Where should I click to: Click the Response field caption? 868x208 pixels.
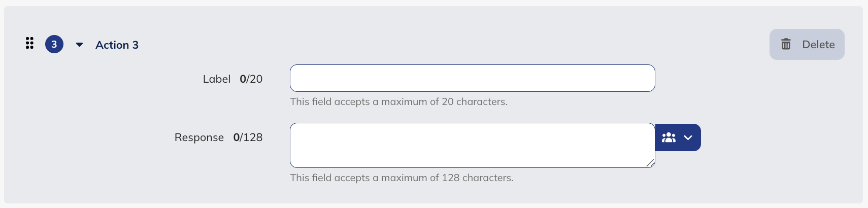(199, 137)
